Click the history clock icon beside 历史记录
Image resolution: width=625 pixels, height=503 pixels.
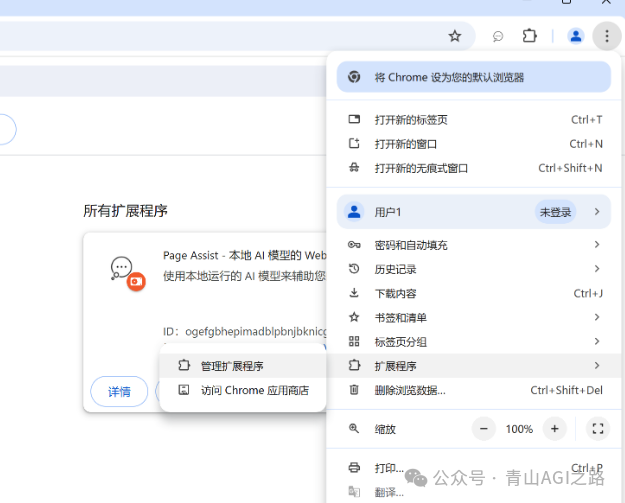pyautogui.click(x=354, y=269)
